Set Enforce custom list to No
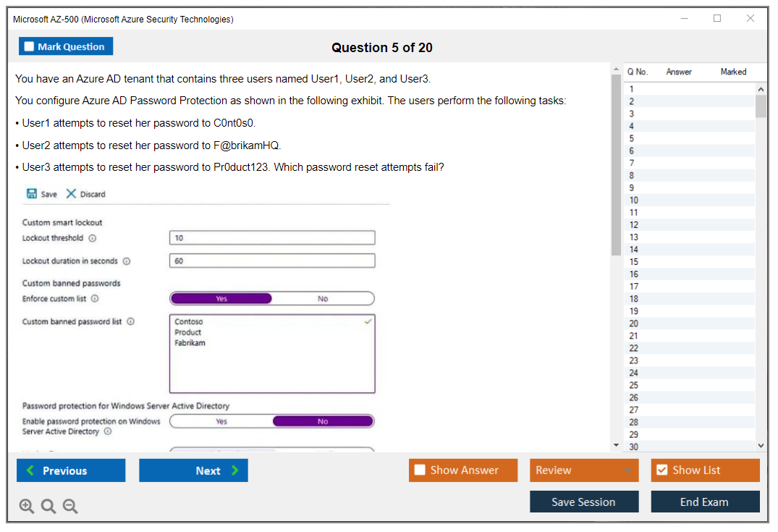The image size is (778, 532). coord(323,299)
